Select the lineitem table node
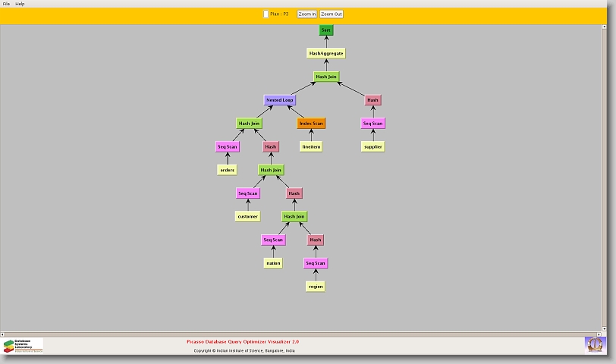The image size is (616, 364). 311,146
